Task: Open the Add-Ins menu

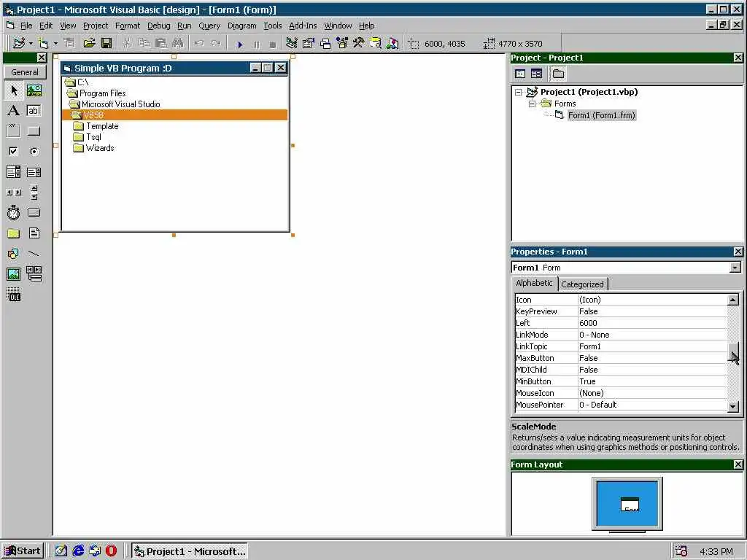Action: coord(303,26)
